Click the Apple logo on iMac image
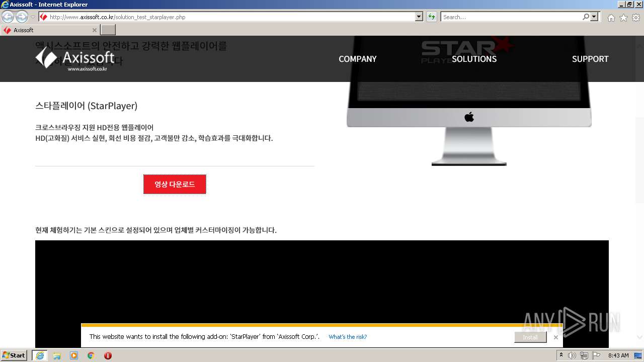The width and height of the screenshot is (644, 362). [x=469, y=117]
